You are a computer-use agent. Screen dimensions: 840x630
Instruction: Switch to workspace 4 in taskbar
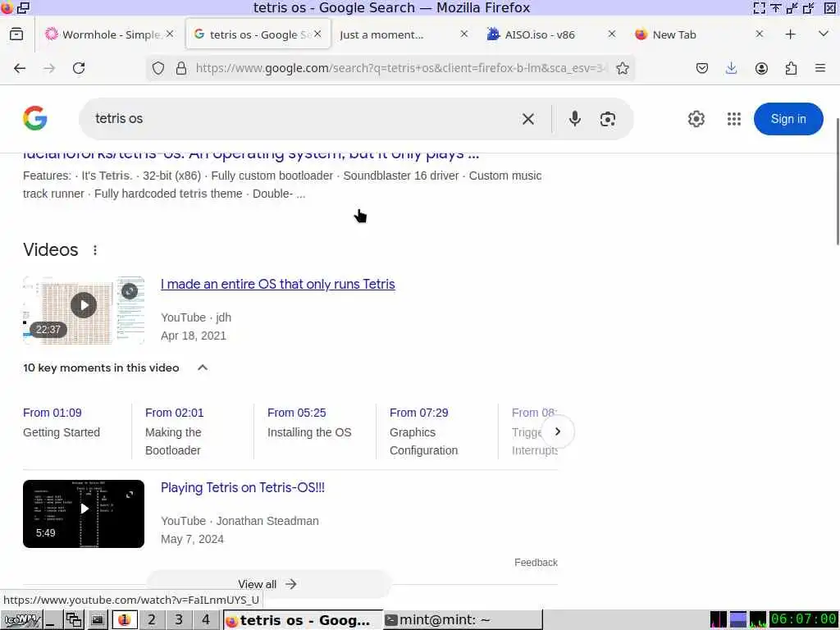click(x=206, y=620)
